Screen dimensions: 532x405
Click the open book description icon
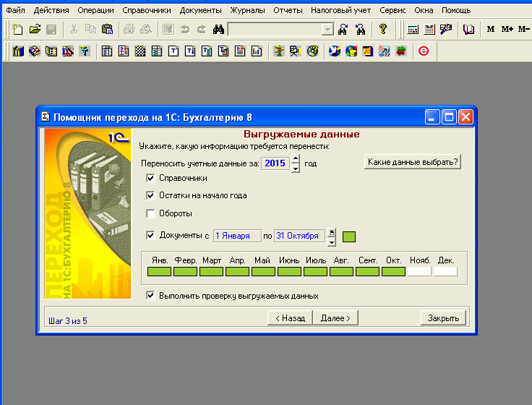click(468, 30)
